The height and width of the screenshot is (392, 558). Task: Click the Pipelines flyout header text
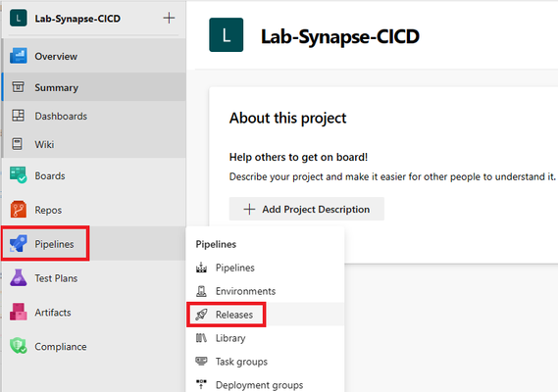[x=216, y=244]
